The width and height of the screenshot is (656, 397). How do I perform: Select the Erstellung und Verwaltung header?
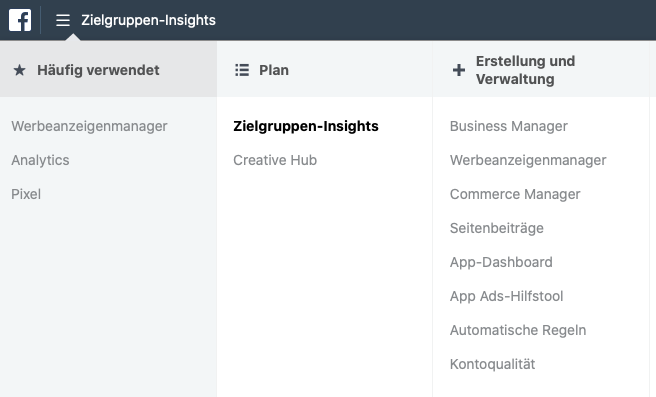(x=541, y=69)
